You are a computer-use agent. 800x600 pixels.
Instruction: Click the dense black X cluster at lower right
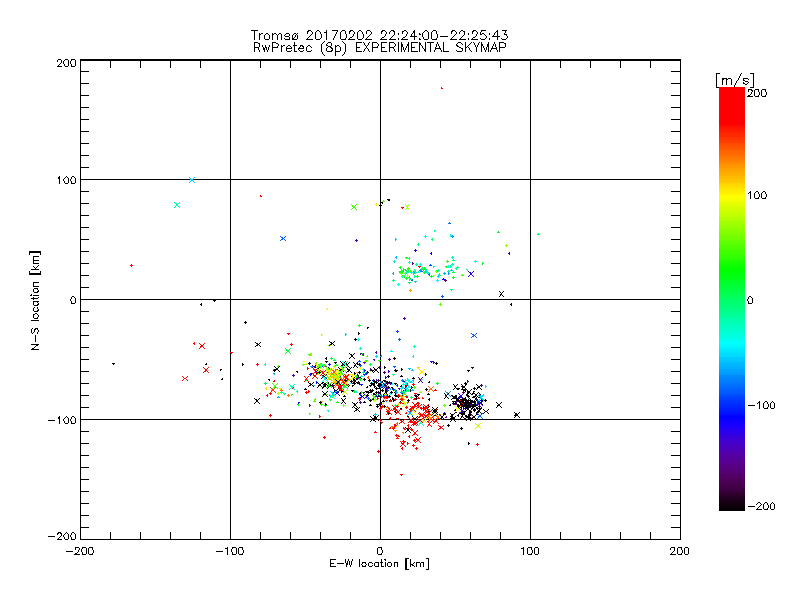pyautogui.click(x=466, y=402)
